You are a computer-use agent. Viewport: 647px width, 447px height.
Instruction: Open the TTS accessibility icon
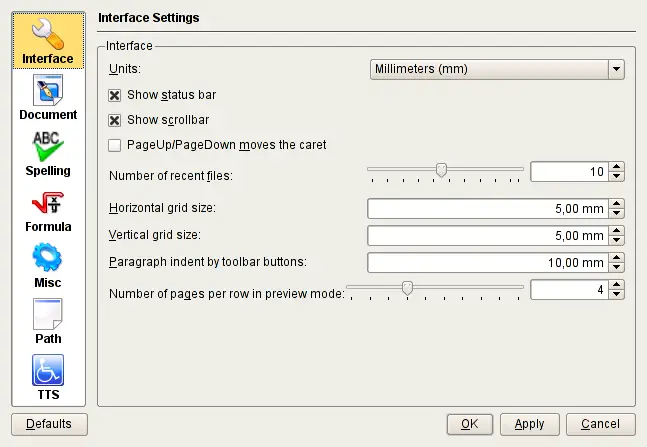click(48, 371)
